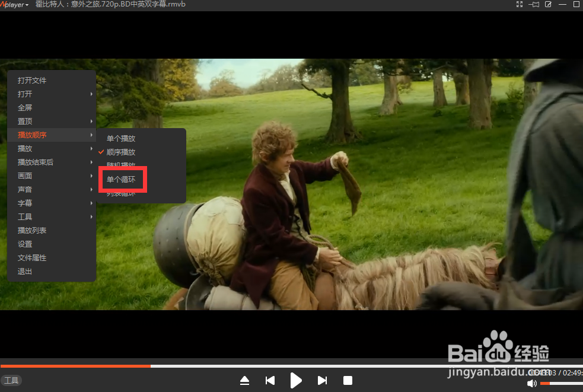Select the checked 顺序播放 option
This screenshot has width=583, height=392.
[141, 152]
